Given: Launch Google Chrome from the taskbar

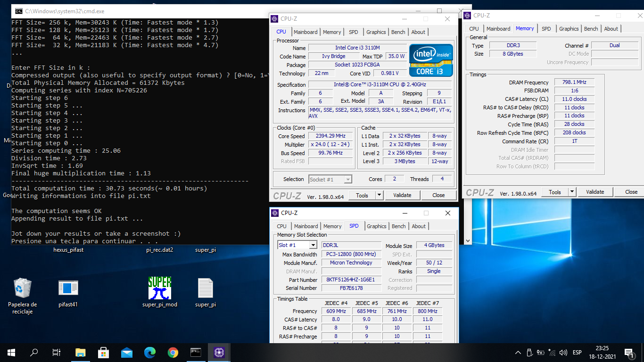Looking at the screenshot, I should [x=173, y=352].
